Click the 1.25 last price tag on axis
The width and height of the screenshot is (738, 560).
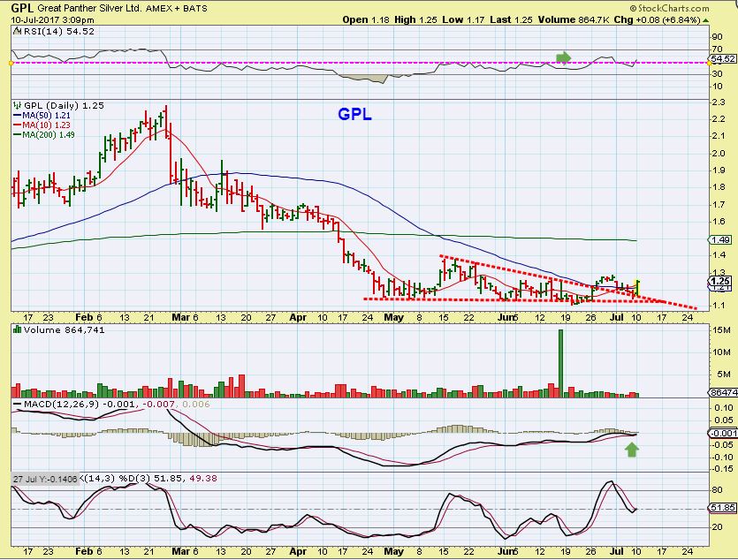point(720,281)
